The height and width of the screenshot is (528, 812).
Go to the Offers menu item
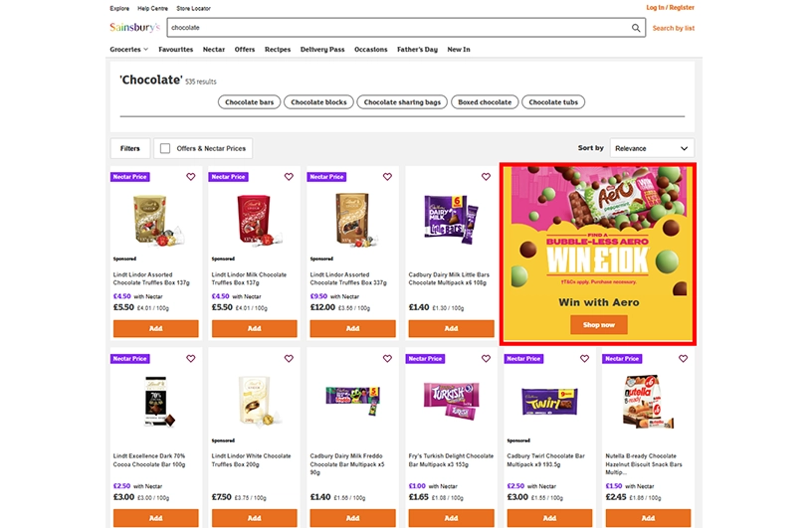[245, 50]
